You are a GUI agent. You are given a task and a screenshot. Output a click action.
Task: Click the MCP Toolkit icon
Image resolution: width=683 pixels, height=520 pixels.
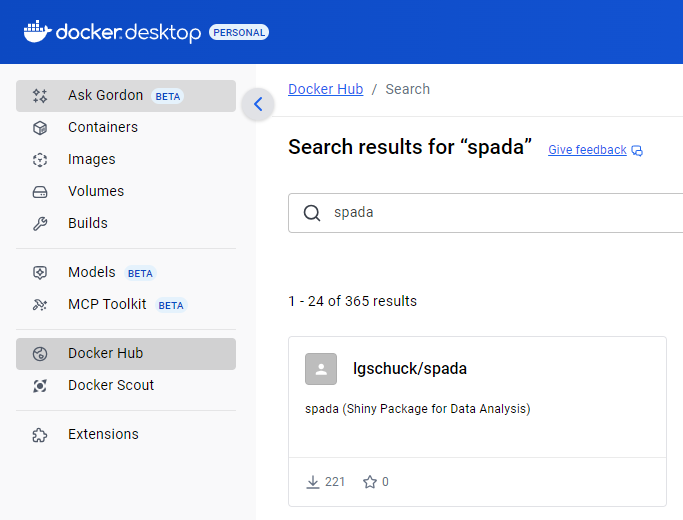pos(40,305)
